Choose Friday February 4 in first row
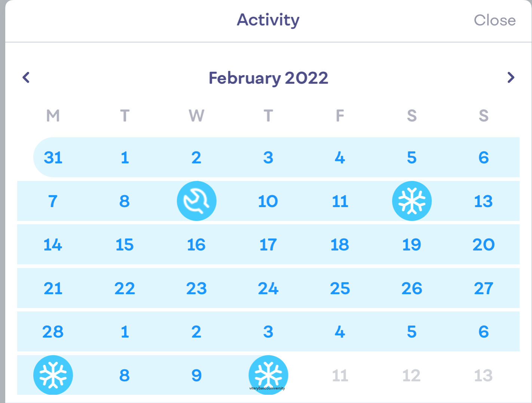The width and height of the screenshot is (532, 403). click(x=340, y=157)
